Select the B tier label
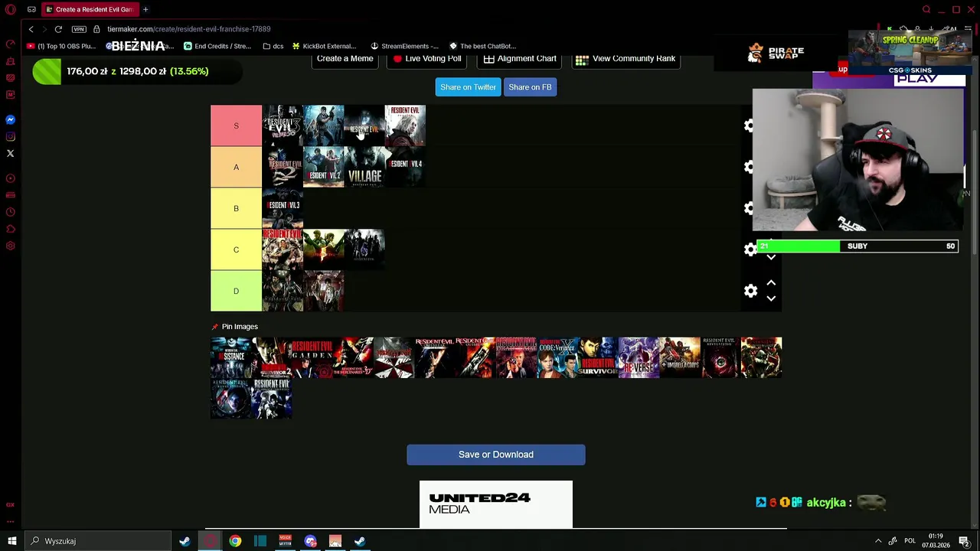Image resolution: width=980 pixels, height=551 pixels. (236, 208)
